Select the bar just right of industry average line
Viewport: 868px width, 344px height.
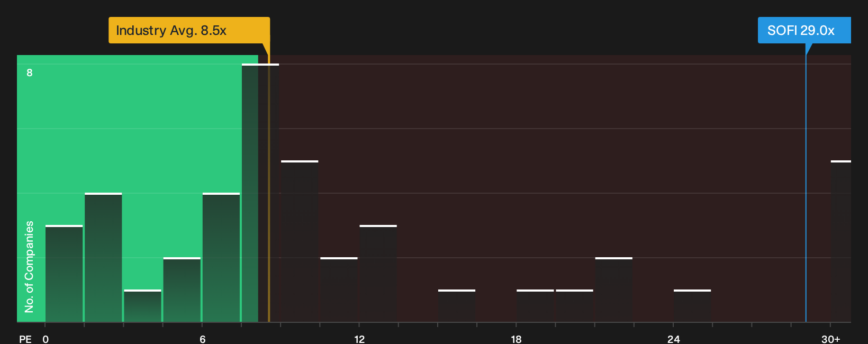pyautogui.click(x=300, y=241)
